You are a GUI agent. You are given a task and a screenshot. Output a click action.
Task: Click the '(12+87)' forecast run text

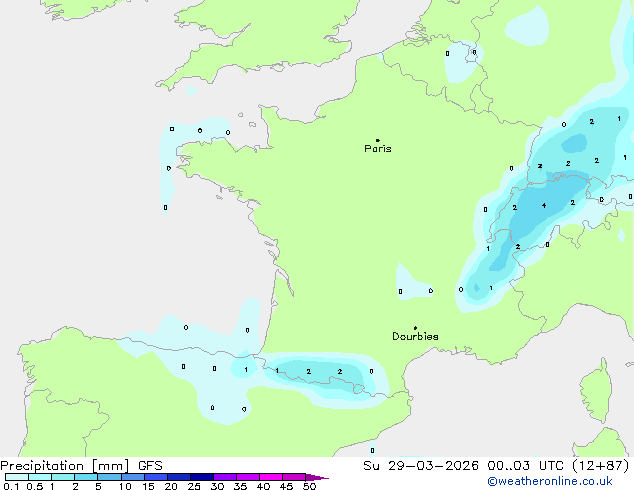pos(601,466)
